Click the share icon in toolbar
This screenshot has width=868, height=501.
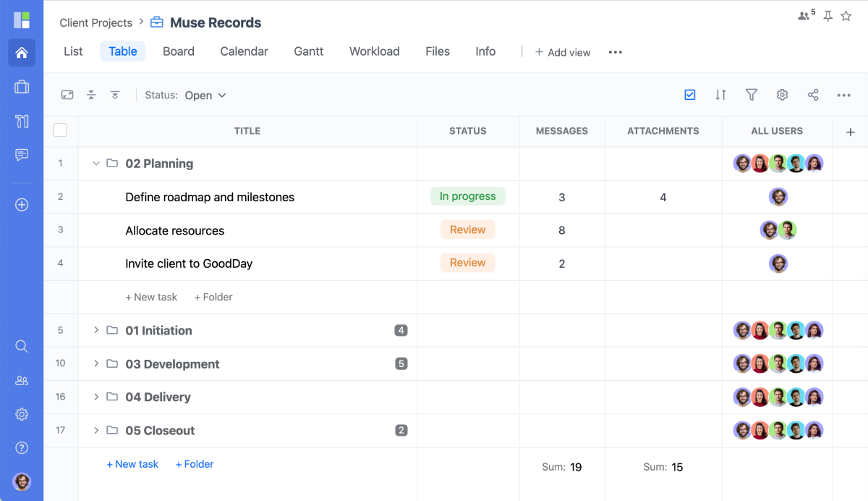tap(813, 95)
